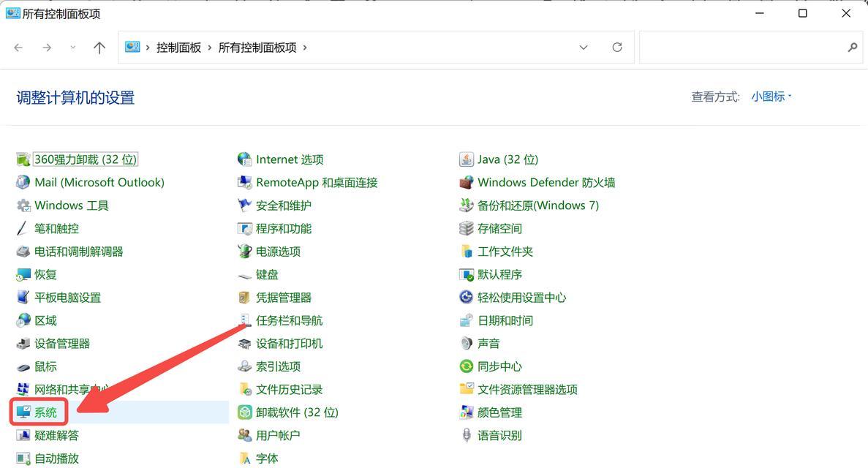Open the RemoteApp 和桌面连接 icon
Viewport: 868px width, 468px height.
pyautogui.click(x=244, y=182)
